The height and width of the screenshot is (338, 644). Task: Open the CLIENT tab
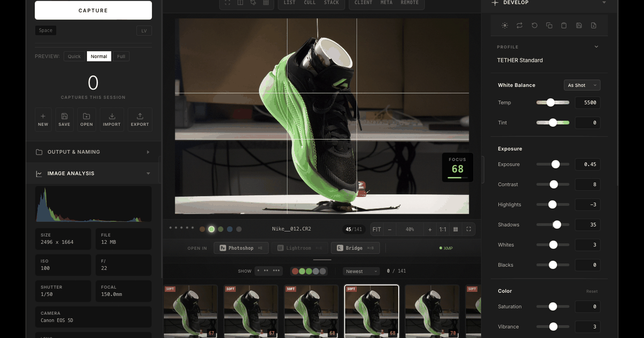[x=363, y=3]
